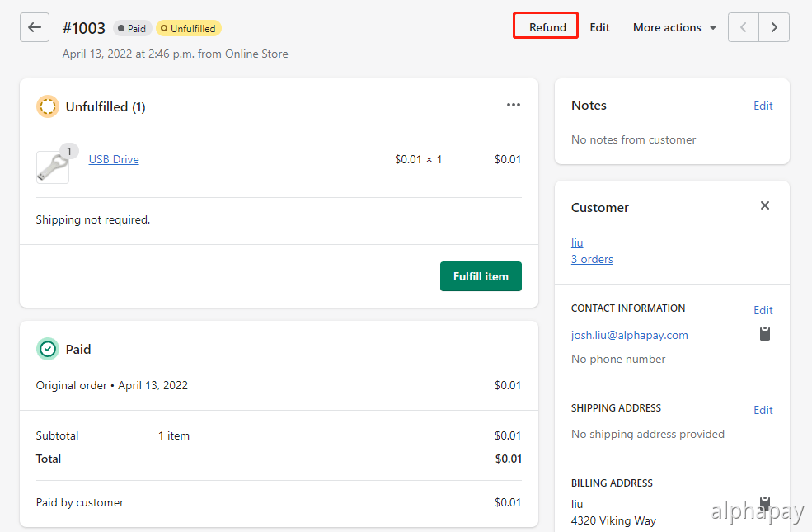Go to the previous order arrow
The width and height of the screenshot is (812, 532).
coord(744,27)
